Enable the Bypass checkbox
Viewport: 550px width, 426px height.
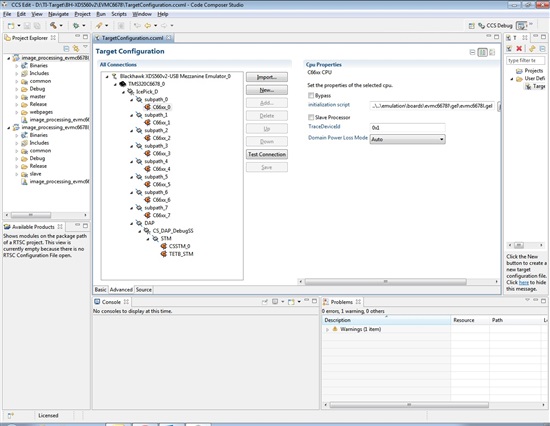(311, 95)
